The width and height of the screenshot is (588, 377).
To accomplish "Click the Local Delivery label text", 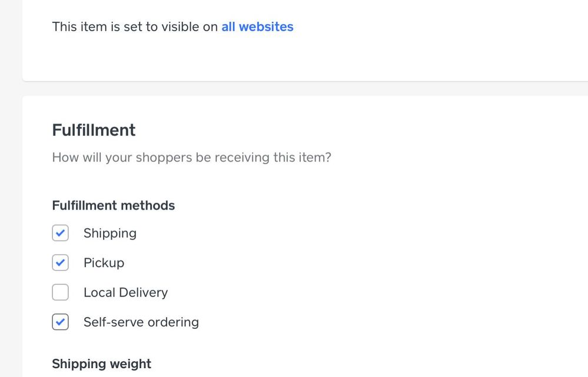I will [x=125, y=292].
